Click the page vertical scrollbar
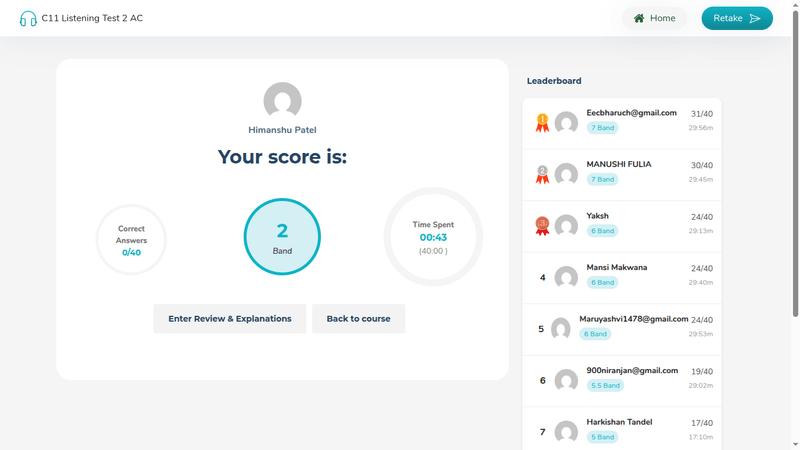This screenshot has width=800, height=450. pyautogui.click(x=795, y=163)
